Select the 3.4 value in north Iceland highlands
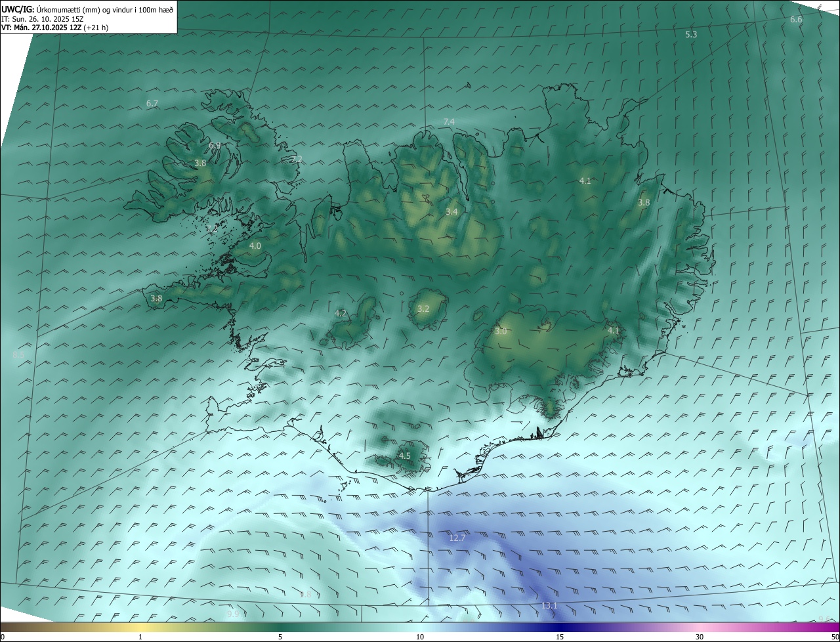840x642 pixels. [x=451, y=211]
